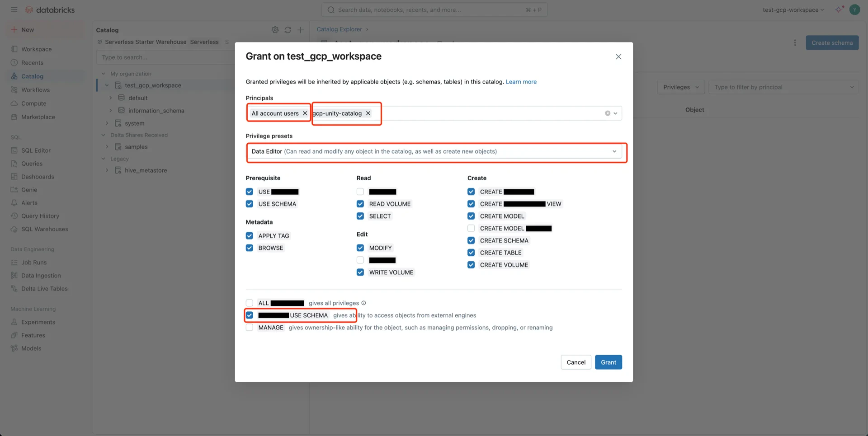Viewport: 868px width, 436px height.
Task: Click the Grant button
Action: point(608,362)
